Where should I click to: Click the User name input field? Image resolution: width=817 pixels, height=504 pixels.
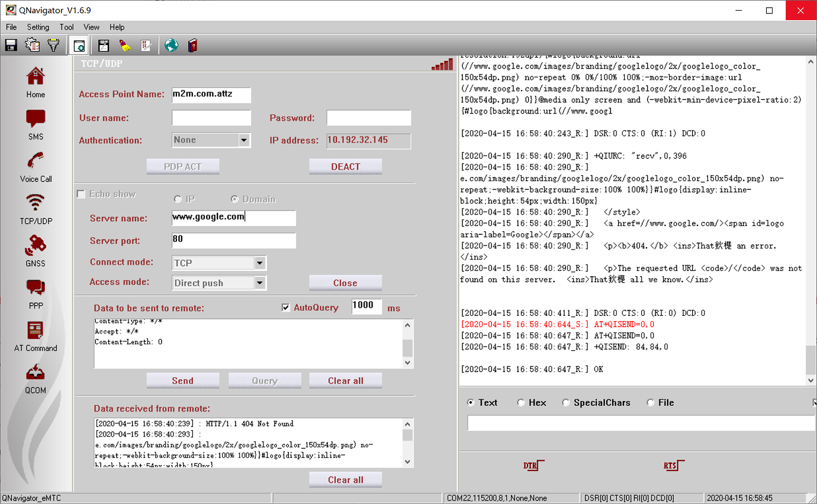211,118
